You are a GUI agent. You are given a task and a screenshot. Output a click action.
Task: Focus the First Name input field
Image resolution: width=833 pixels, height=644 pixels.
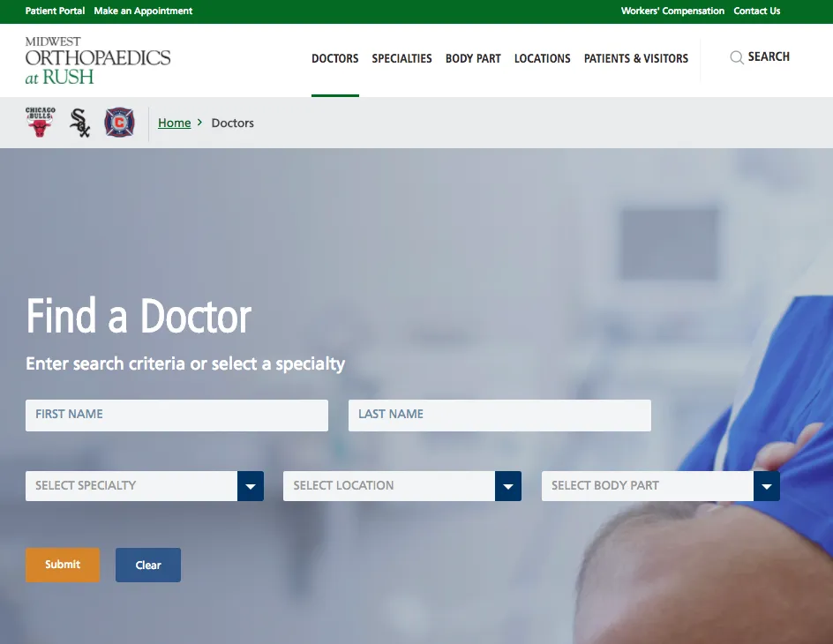pos(176,416)
